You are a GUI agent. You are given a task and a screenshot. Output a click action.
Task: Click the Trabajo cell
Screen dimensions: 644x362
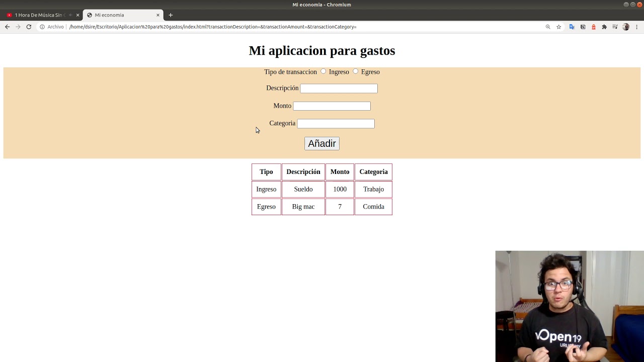click(x=373, y=189)
